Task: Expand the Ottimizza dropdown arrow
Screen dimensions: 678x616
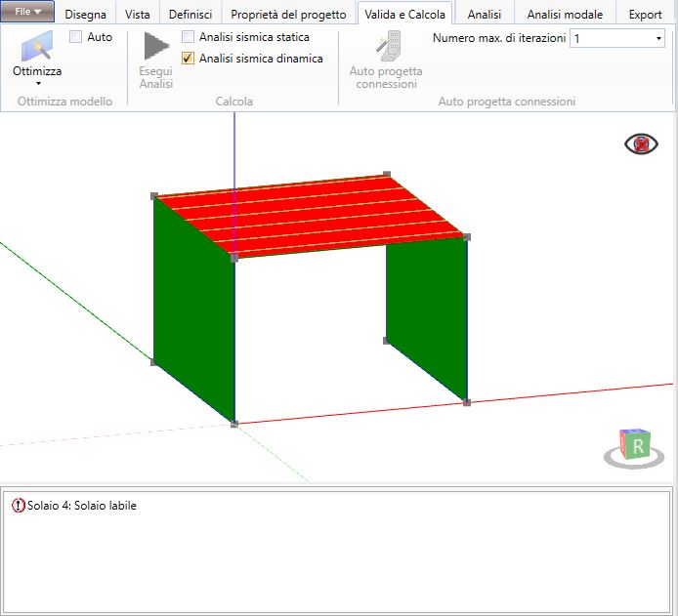Action: 38,83
